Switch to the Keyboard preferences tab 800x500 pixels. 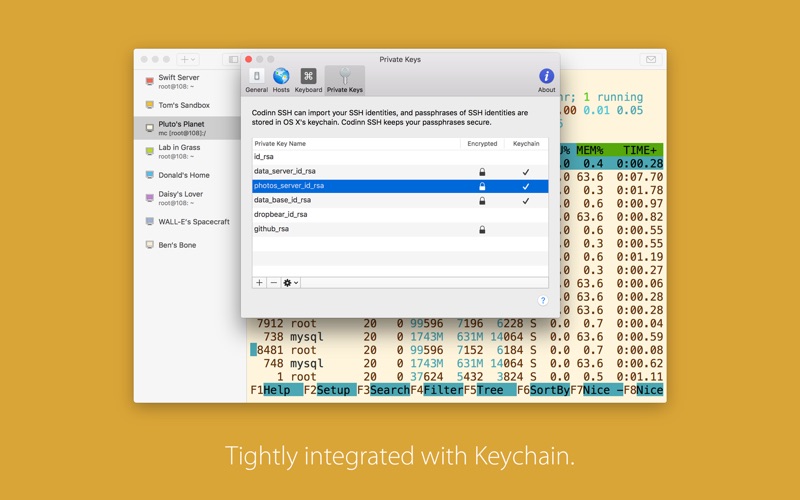pos(308,81)
